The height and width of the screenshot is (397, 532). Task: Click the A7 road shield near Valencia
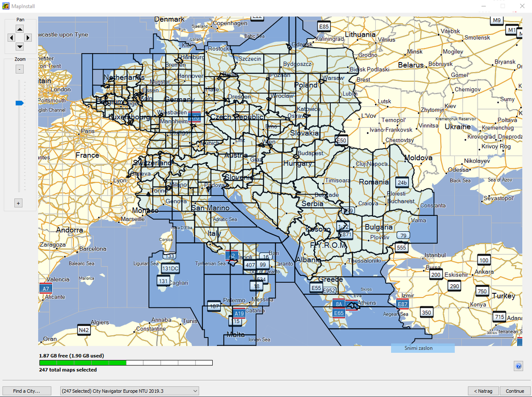[46, 289]
